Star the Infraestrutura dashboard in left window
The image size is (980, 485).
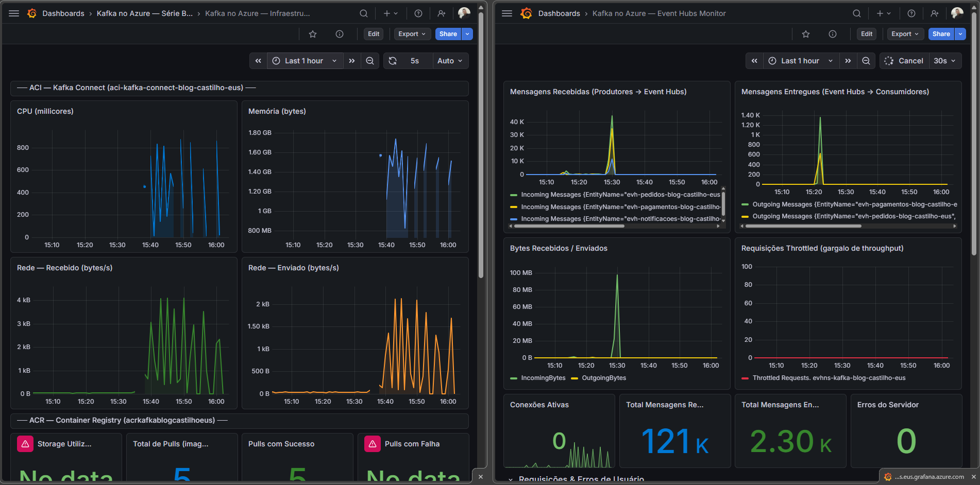point(313,34)
